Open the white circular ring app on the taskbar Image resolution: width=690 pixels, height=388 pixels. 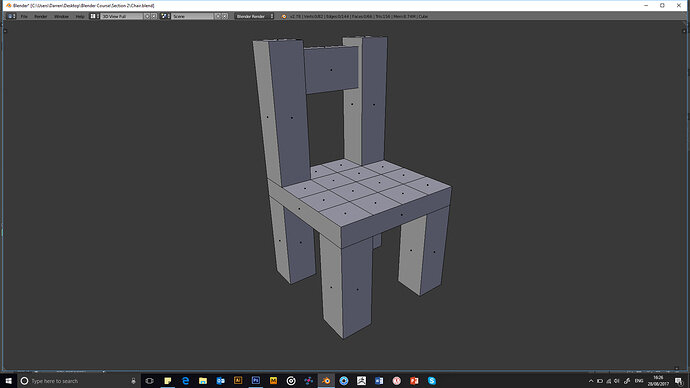tap(291, 381)
